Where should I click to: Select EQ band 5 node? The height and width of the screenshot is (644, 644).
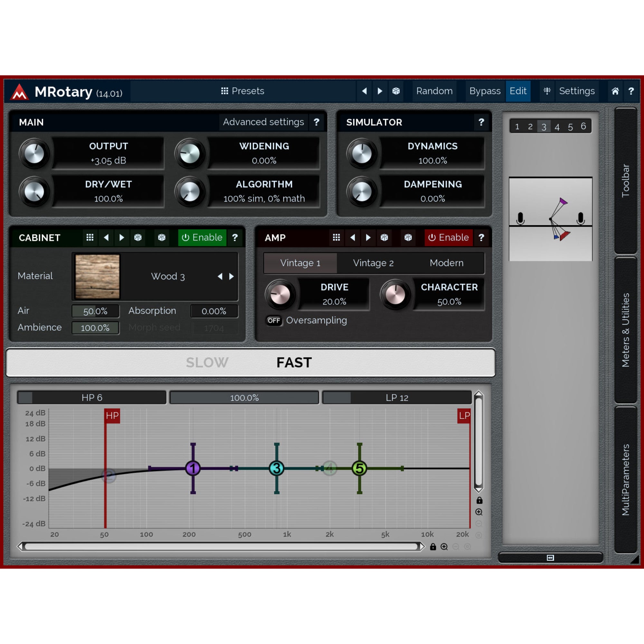tap(359, 468)
